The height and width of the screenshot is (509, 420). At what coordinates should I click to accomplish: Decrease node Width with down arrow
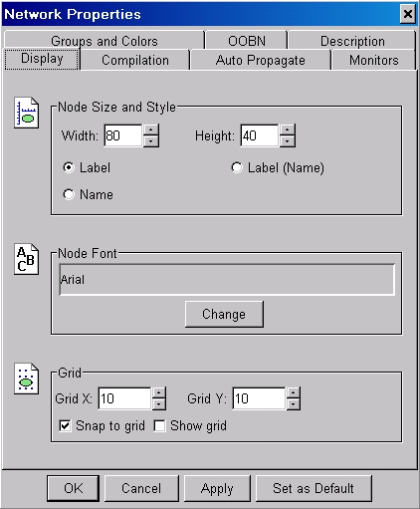tap(151, 141)
